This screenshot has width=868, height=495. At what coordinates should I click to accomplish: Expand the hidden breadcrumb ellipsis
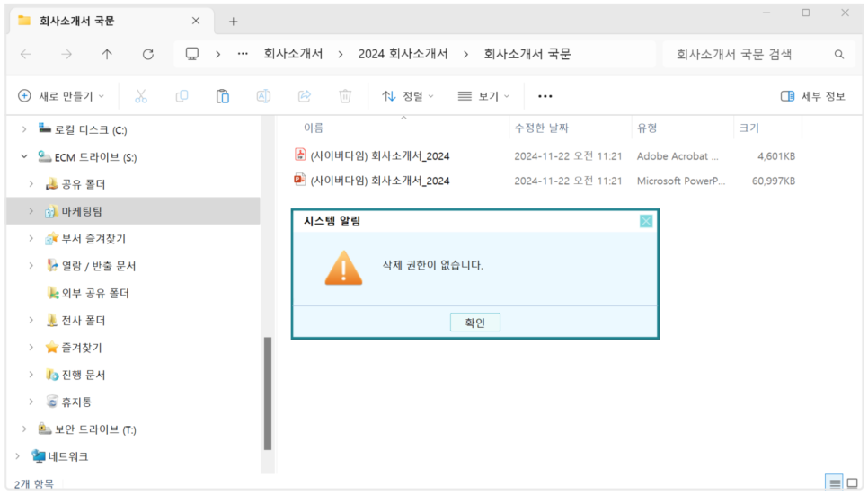[243, 54]
